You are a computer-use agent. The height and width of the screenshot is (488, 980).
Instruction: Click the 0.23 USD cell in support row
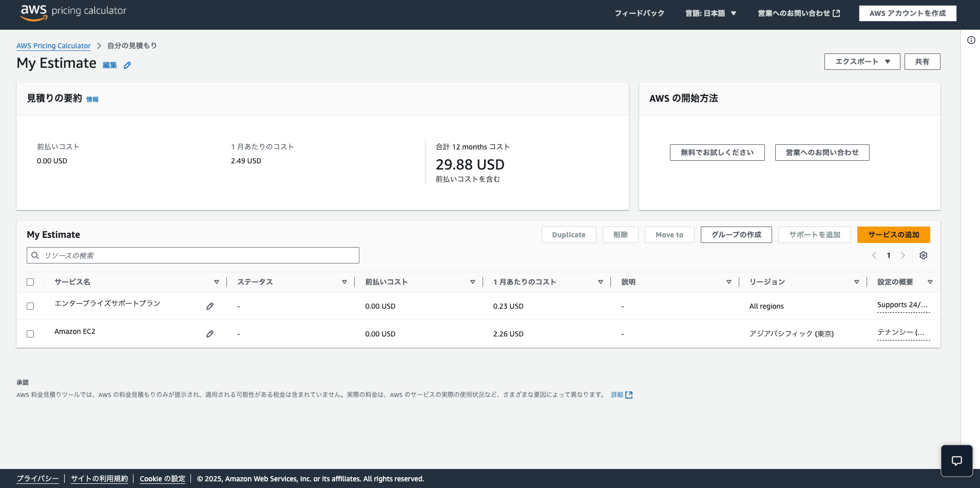[x=508, y=306]
